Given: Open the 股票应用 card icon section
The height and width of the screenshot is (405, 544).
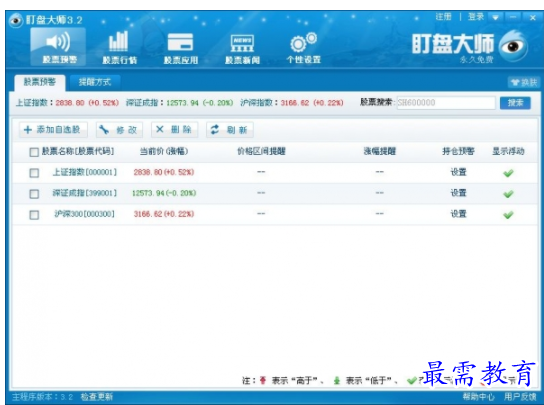Looking at the screenshot, I should tap(181, 48).
